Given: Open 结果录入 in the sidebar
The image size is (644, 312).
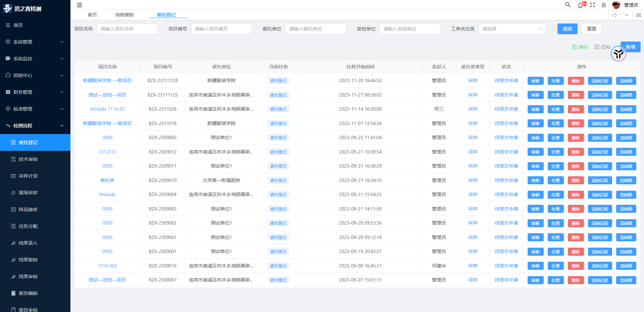Looking at the screenshot, I should (x=35, y=243).
